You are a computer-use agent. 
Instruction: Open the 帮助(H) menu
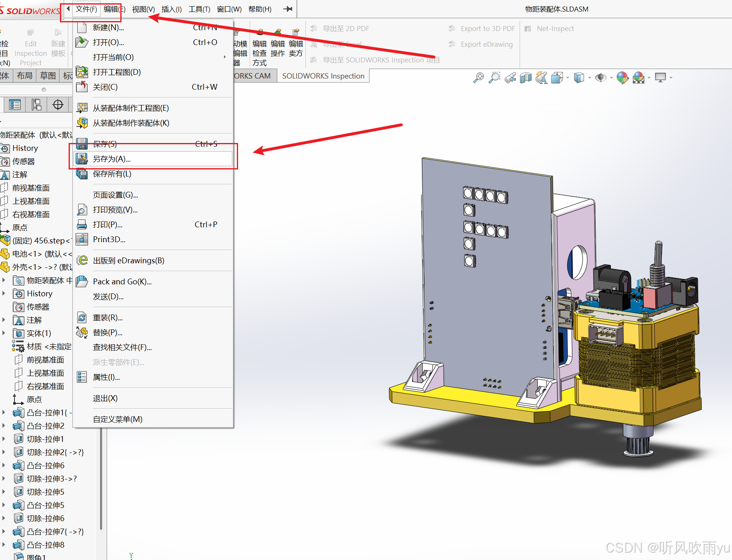[x=260, y=9]
